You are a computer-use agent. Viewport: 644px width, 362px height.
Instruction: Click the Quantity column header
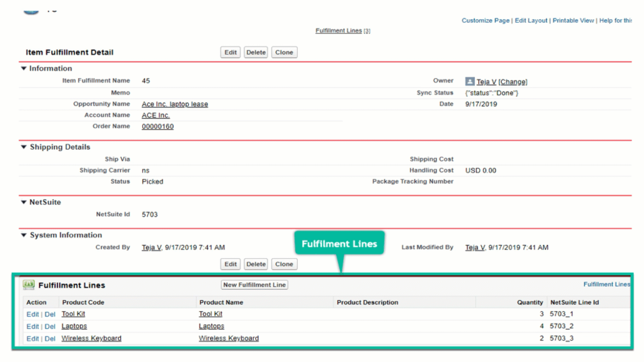pos(530,302)
